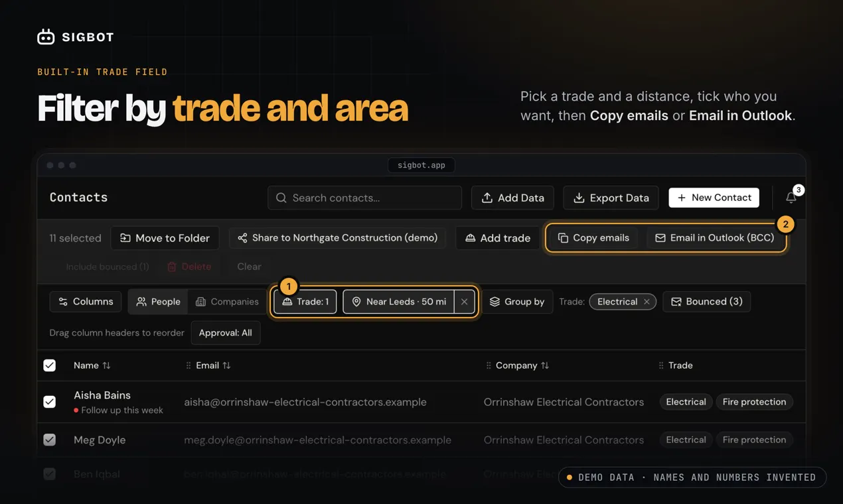The image size is (843, 504).
Task: Open the notifications bell
Action: pyautogui.click(x=791, y=198)
